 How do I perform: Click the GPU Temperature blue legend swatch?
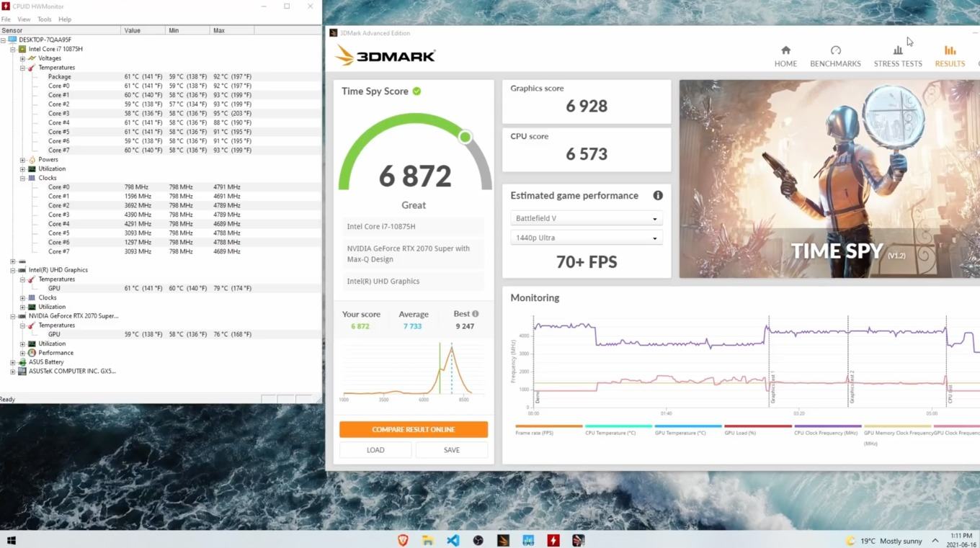click(x=688, y=426)
